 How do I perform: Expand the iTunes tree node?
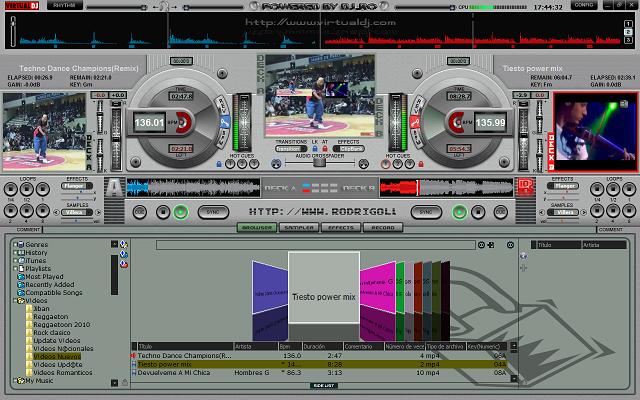[15, 260]
